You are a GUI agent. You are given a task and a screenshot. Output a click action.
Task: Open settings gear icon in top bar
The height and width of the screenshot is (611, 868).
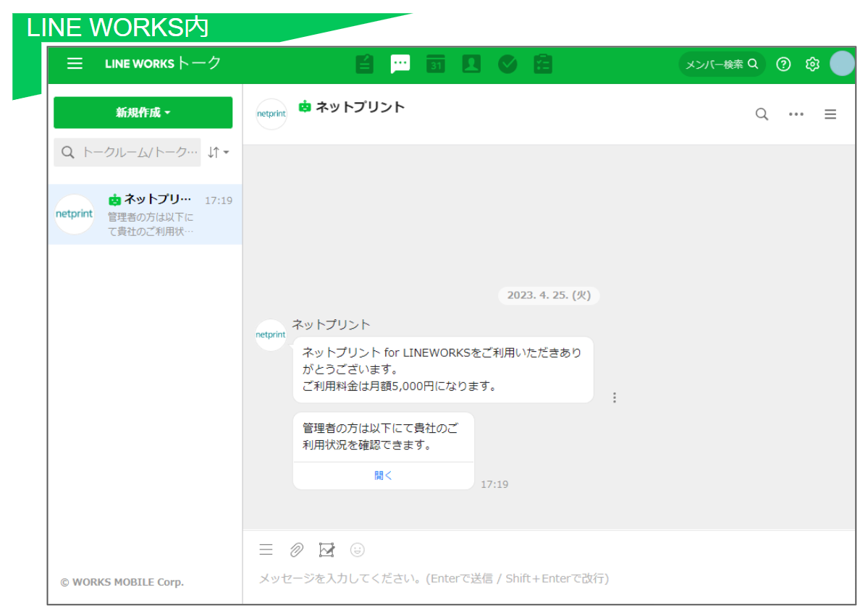pyautogui.click(x=812, y=64)
